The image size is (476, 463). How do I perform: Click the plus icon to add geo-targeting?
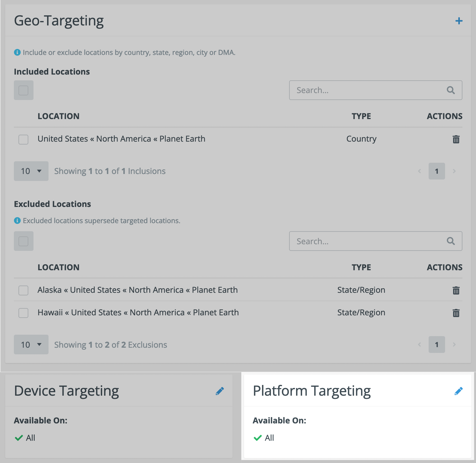pos(459,21)
